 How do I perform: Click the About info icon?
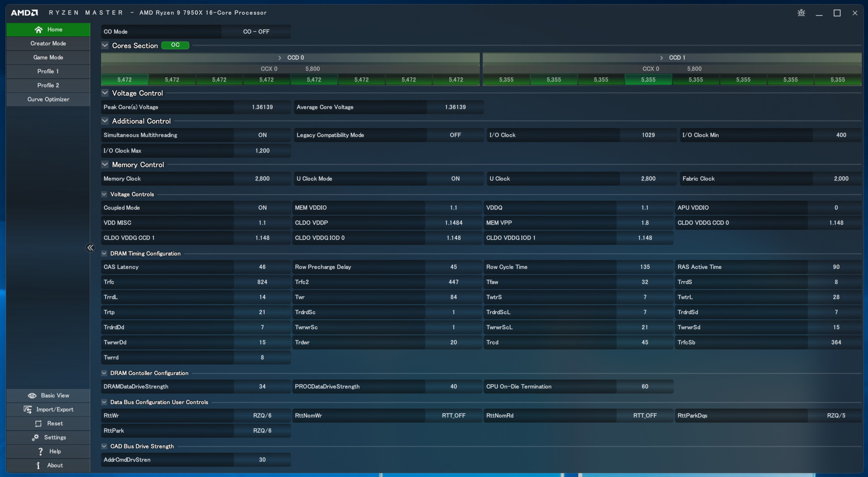tap(38, 465)
